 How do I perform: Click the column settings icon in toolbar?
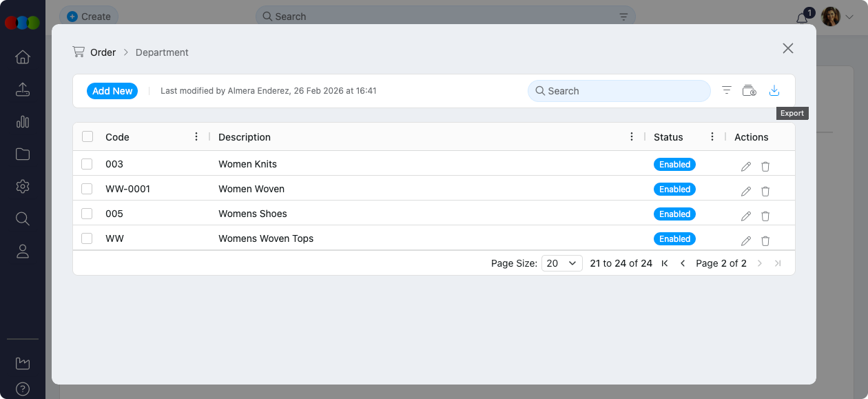point(750,90)
